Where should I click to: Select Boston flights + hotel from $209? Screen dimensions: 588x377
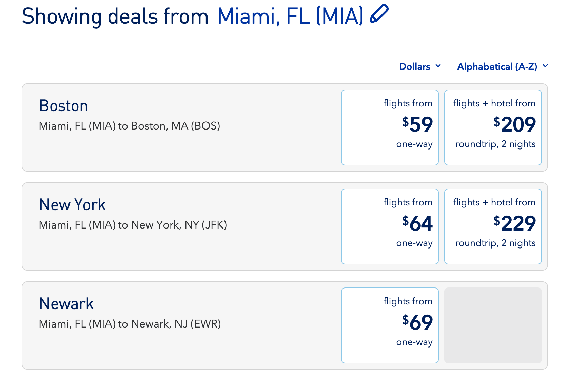click(x=493, y=127)
